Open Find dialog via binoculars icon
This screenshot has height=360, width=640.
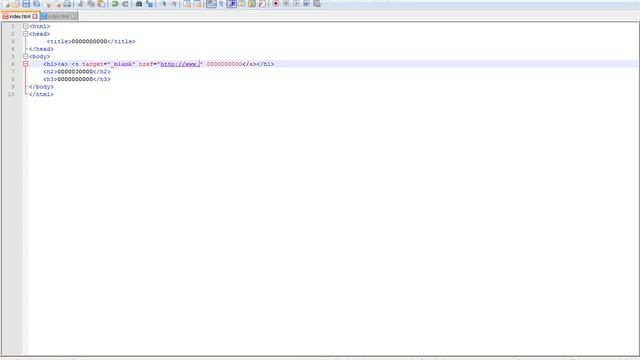point(139,4)
